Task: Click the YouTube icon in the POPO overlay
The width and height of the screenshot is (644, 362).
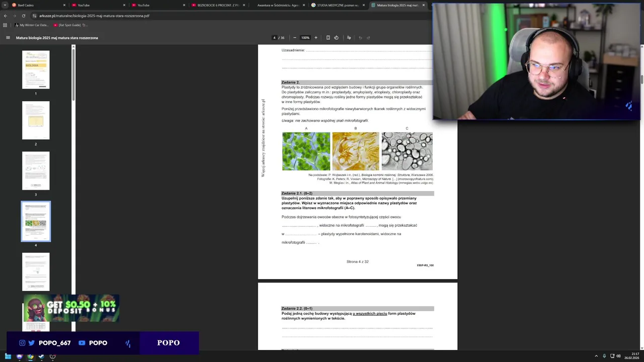Action: [82, 343]
